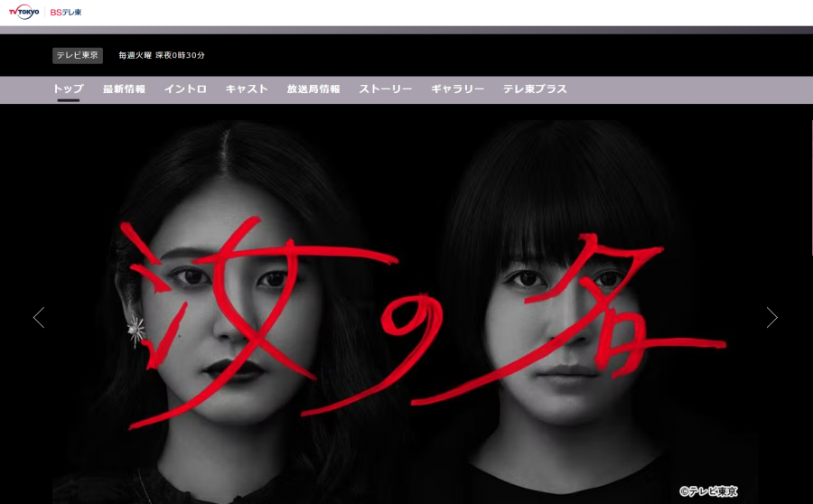This screenshot has width=813, height=504.
Task: Open the 最新情報 tab
Action: (124, 89)
